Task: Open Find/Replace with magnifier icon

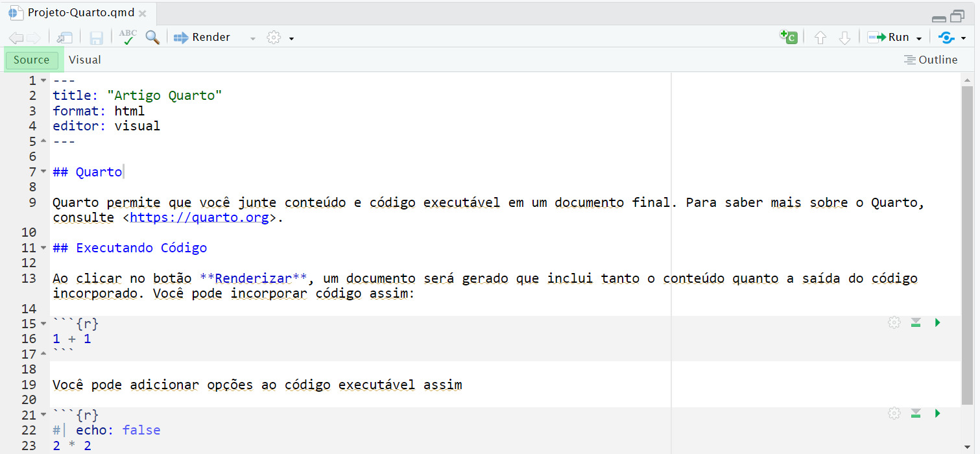Action: (152, 38)
